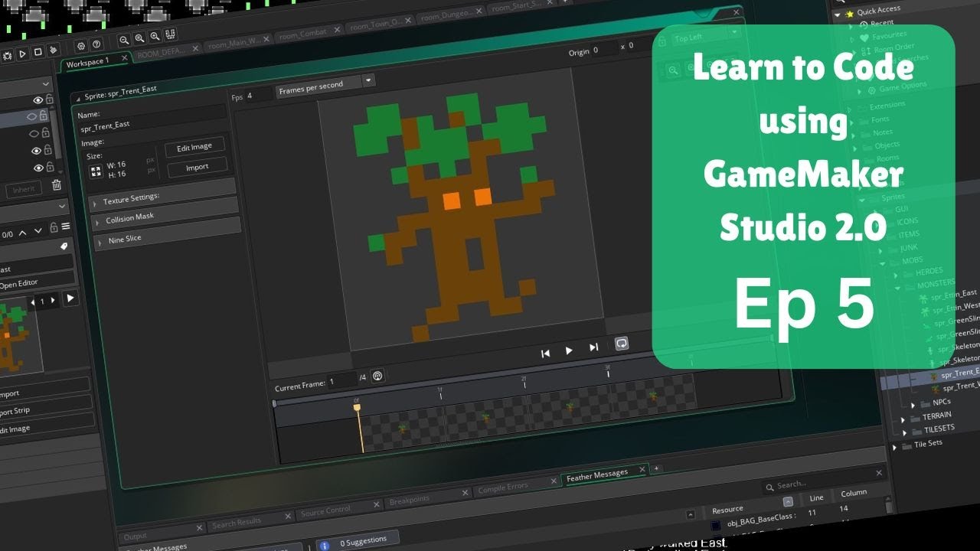The image size is (980, 551).
Task: Jump to first frame in sprite preview
Action: [x=545, y=353]
